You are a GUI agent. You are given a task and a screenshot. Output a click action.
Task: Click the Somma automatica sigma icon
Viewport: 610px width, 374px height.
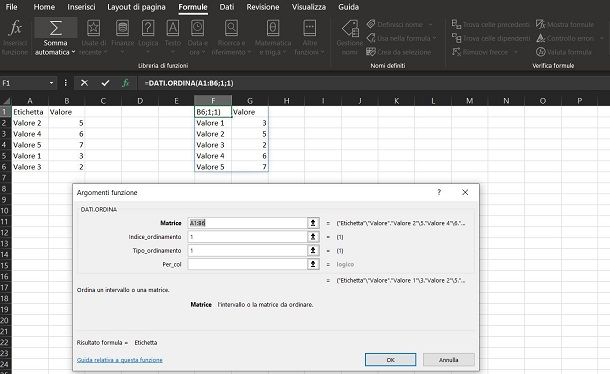pos(55,28)
